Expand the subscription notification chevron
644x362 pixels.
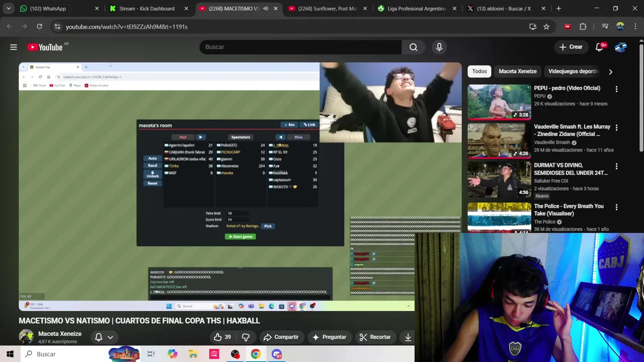pyautogui.click(x=110, y=337)
